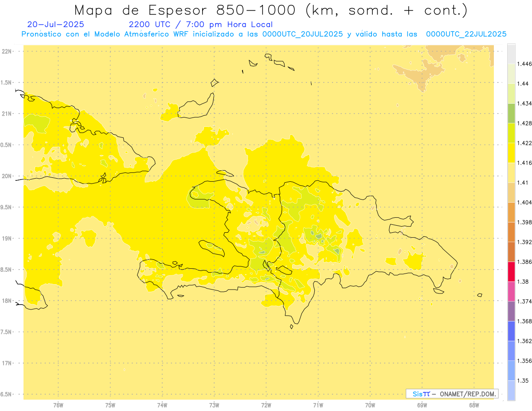532x411 pixels.
Task: Click the gray top segment above 1.446
Action: 511,54
